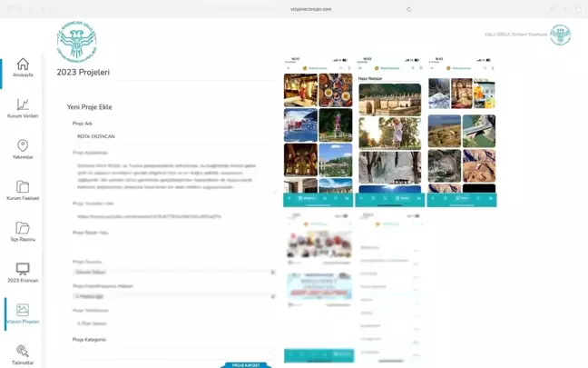Open Talimatlar icon in sidebar
The image size is (588, 368).
(x=23, y=351)
